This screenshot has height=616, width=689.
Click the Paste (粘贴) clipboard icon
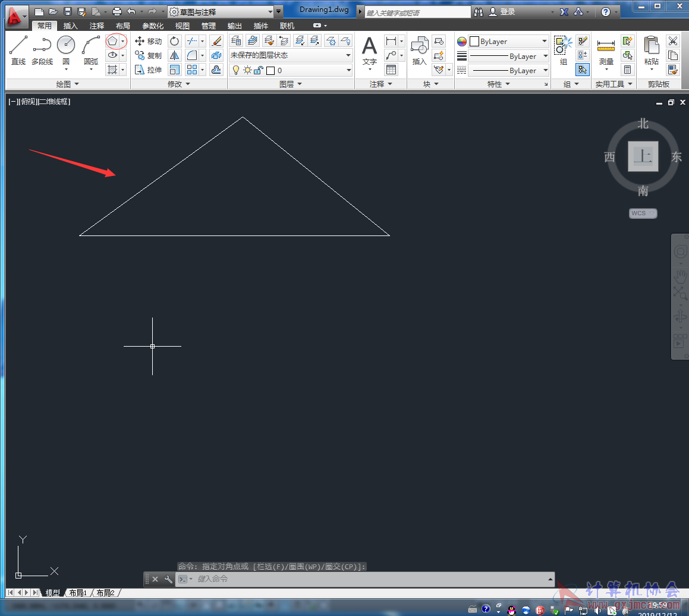(651, 50)
